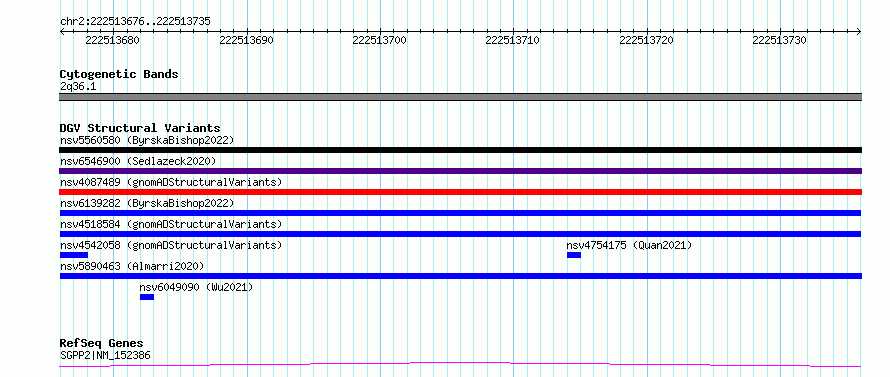
Task: Click the chr2:222513676..222513735 region label
Action: [135, 22]
